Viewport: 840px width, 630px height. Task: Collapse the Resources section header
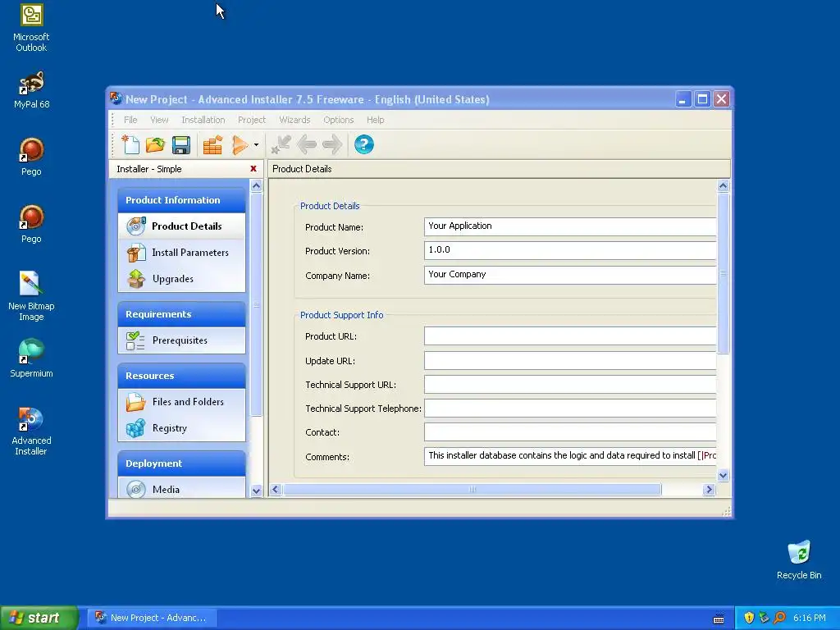pos(181,376)
